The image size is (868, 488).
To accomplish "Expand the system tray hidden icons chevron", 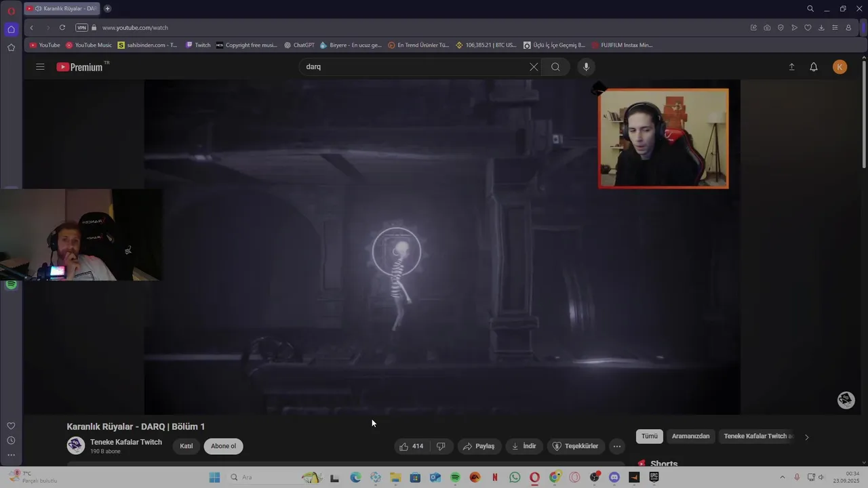I will (x=782, y=477).
